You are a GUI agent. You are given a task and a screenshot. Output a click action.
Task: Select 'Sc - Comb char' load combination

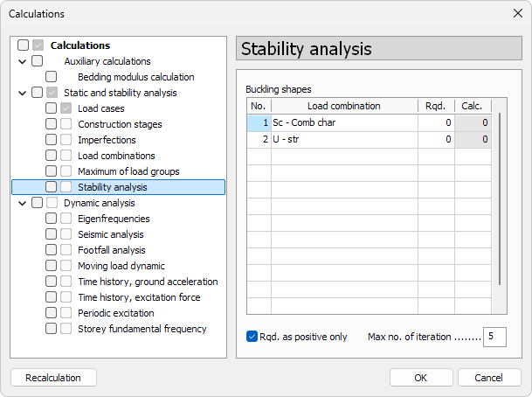coord(344,123)
